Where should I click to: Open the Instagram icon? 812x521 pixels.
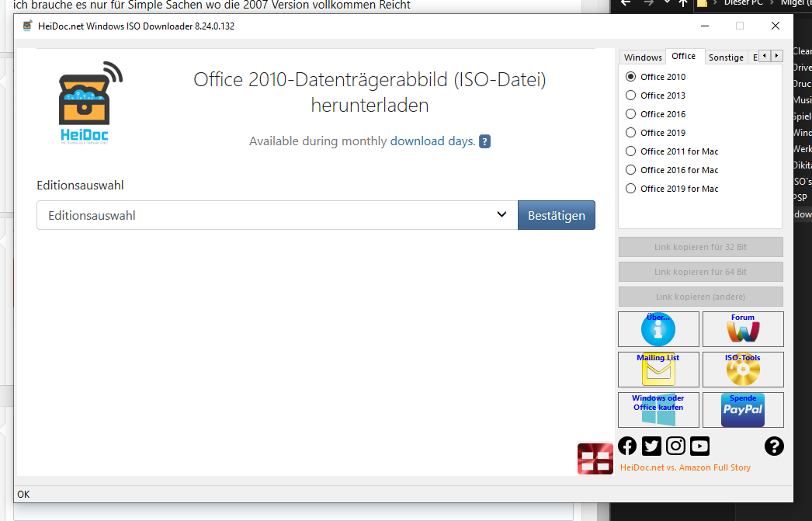coord(675,446)
